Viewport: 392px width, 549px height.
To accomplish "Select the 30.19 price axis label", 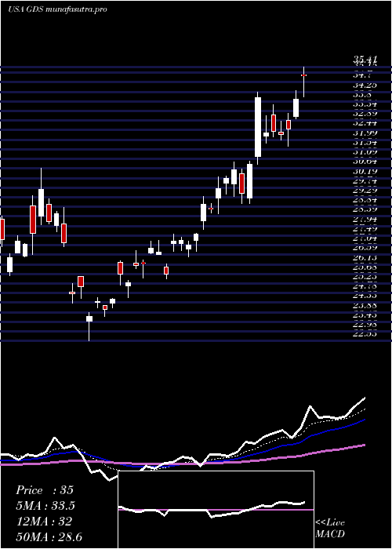I will [365, 171].
